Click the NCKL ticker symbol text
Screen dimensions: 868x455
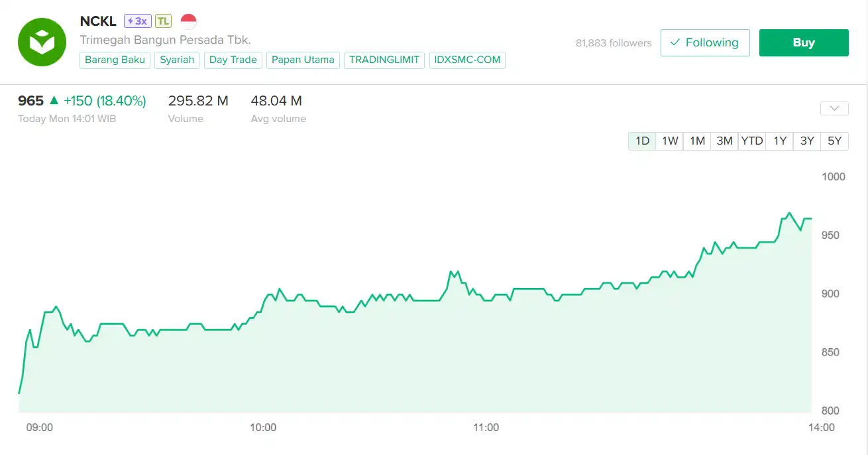coord(98,21)
